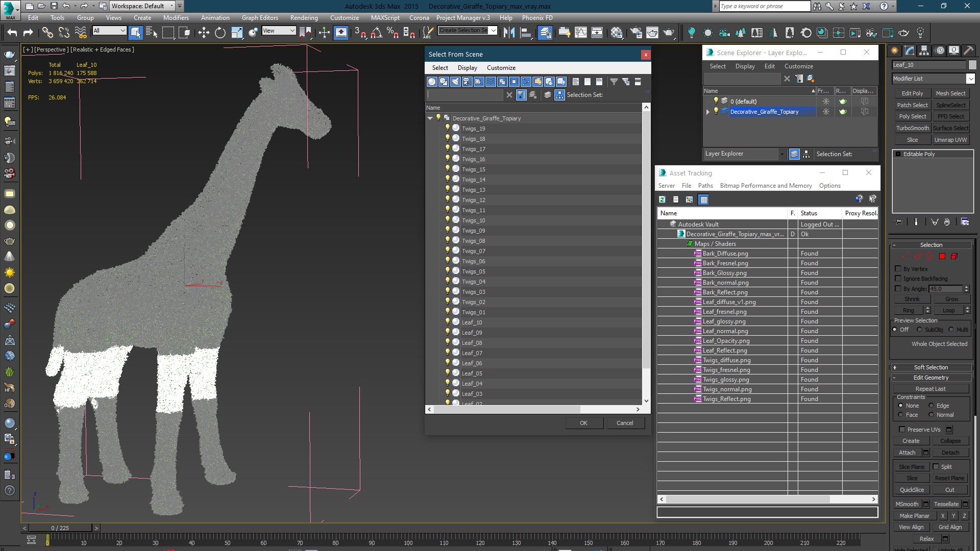Select the Edge constraint radio button
Viewport: 980px width, 551px height.
[931, 406]
